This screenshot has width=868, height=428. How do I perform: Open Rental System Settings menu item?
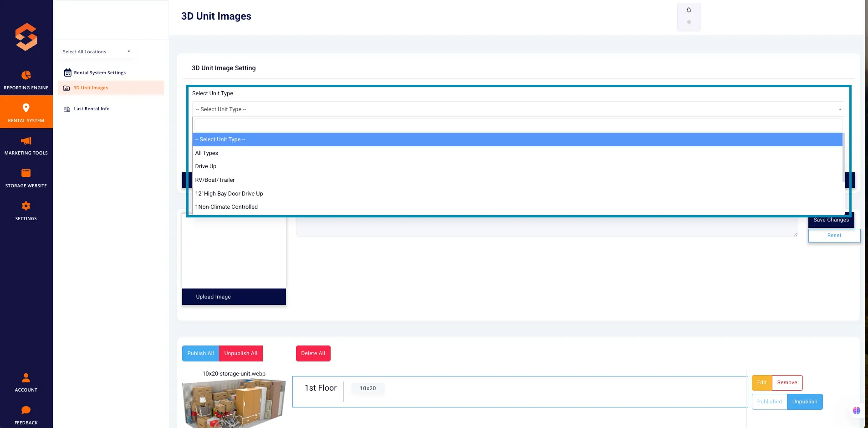[x=100, y=73]
